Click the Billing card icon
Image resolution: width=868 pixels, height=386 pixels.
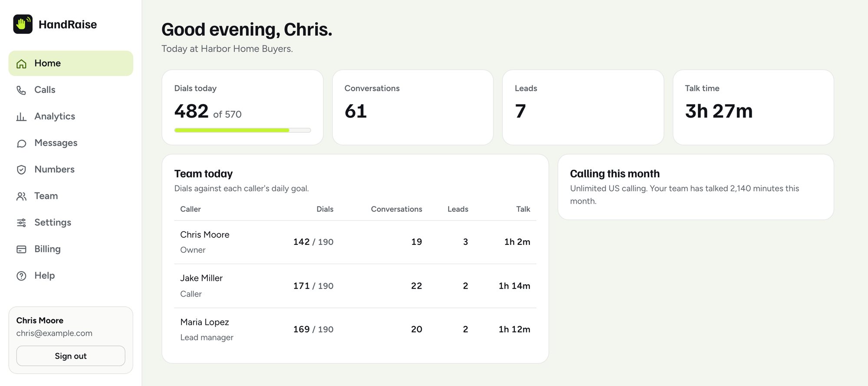point(21,249)
